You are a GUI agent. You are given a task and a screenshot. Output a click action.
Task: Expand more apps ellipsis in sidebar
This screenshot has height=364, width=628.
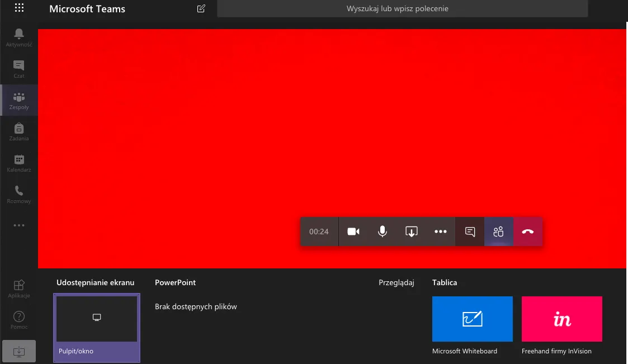tap(19, 225)
